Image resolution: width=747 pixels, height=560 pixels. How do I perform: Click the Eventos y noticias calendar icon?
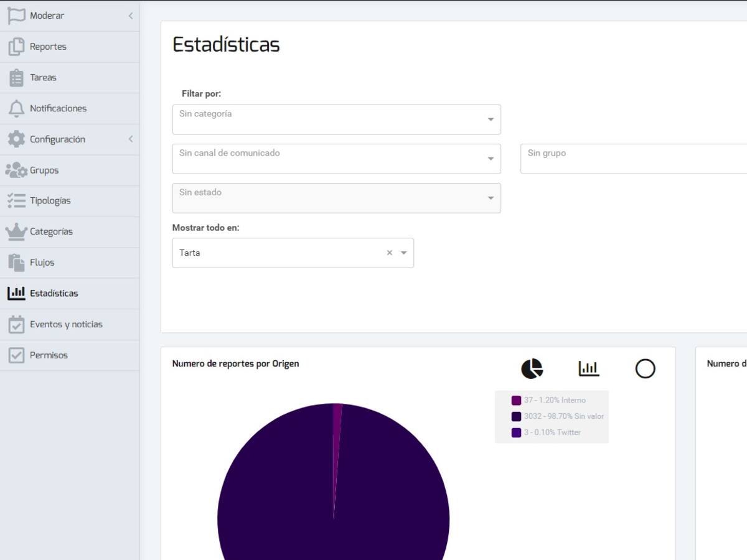tap(16, 324)
